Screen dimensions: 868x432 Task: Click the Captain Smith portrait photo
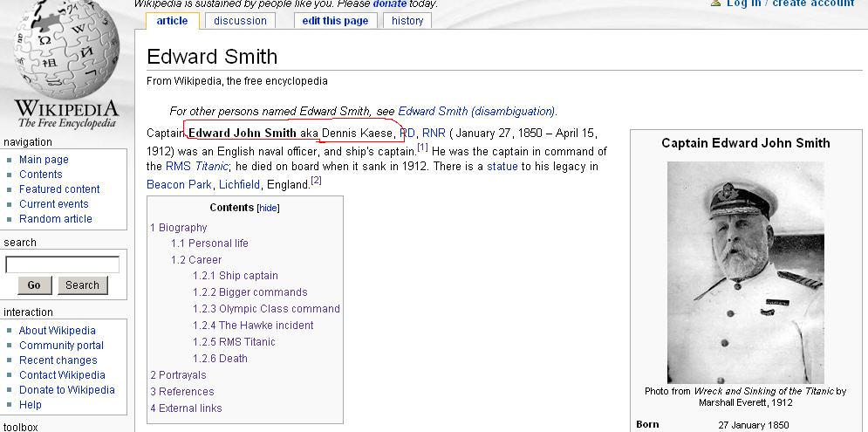click(x=745, y=272)
